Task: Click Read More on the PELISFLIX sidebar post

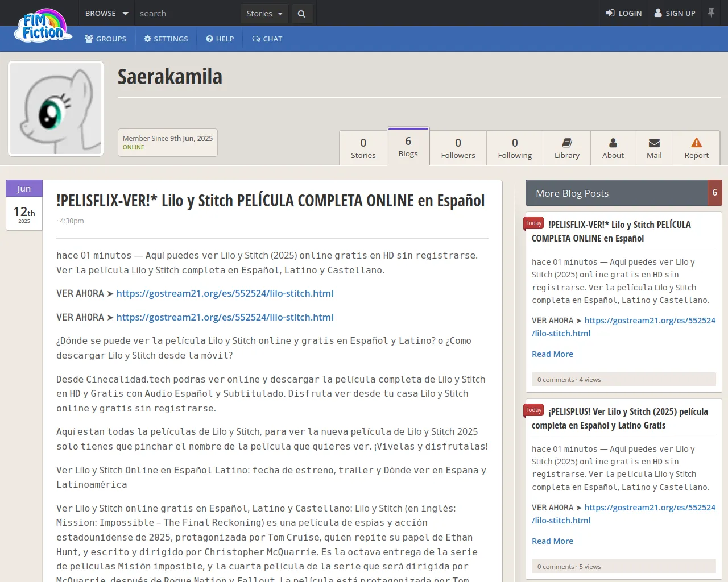Action: (552, 354)
